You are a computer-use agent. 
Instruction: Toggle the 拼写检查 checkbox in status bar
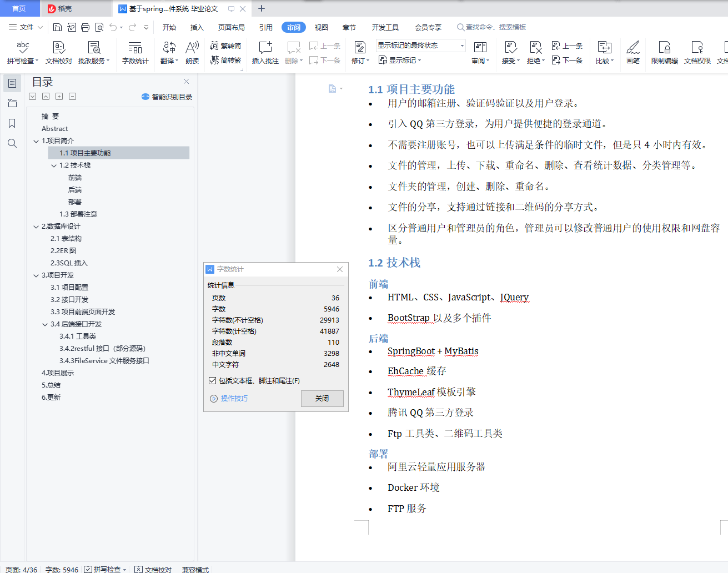(88, 569)
